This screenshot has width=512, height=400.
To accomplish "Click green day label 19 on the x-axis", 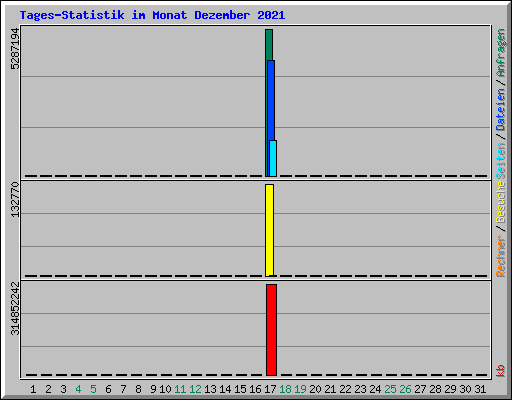I will 300,389.
